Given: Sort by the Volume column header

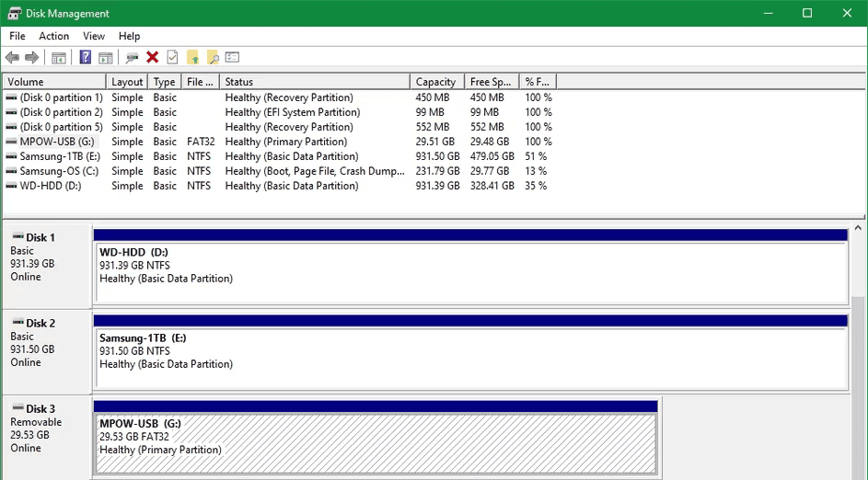Looking at the screenshot, I should (53, 82).
